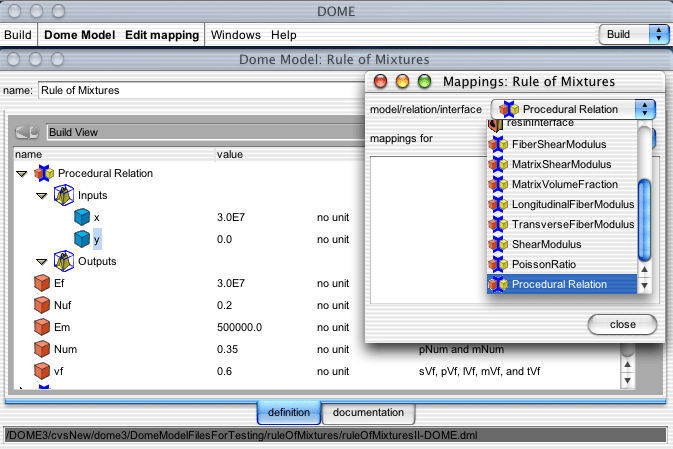
Task: Click the Procedural Relation tree row icon
Action: pyautogui.click(x=44, y=173)
